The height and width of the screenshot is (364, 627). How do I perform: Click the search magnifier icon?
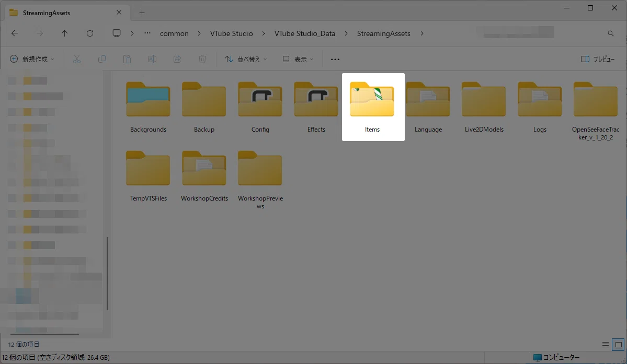[611, 33]
